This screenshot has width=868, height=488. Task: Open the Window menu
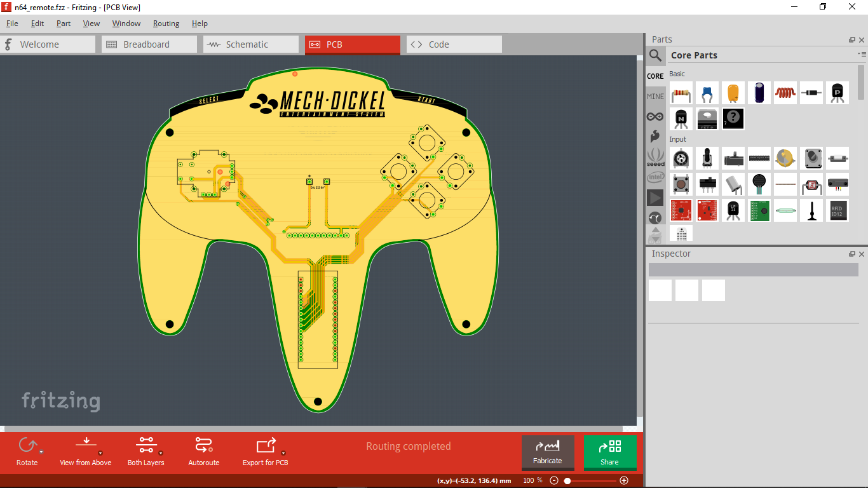(126, 24)
